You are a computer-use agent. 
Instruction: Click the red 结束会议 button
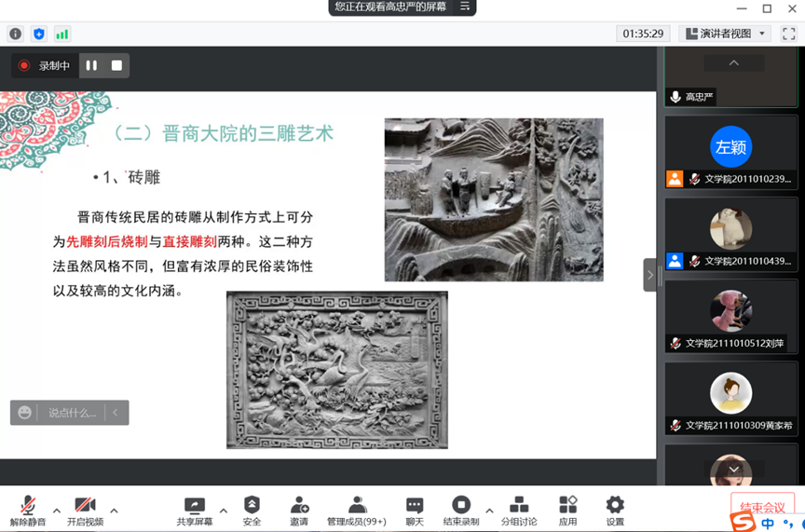[x=762, y=507]
